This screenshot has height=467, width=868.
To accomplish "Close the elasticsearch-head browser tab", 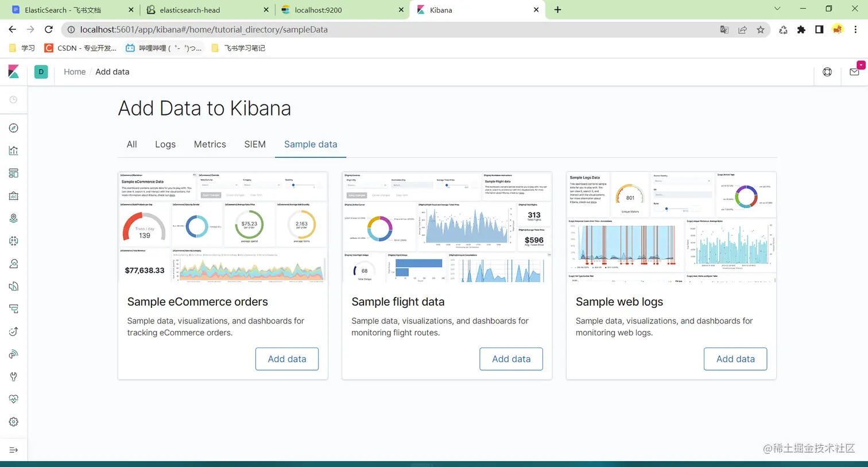I will [x=266, y=10].
